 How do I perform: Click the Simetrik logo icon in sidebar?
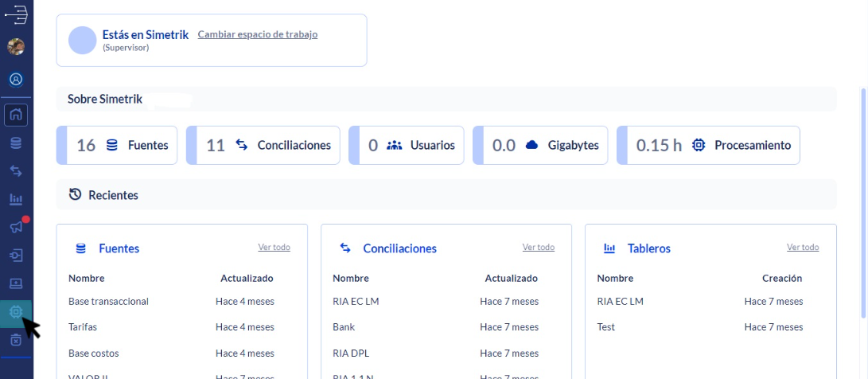click(x=16, y=14)
